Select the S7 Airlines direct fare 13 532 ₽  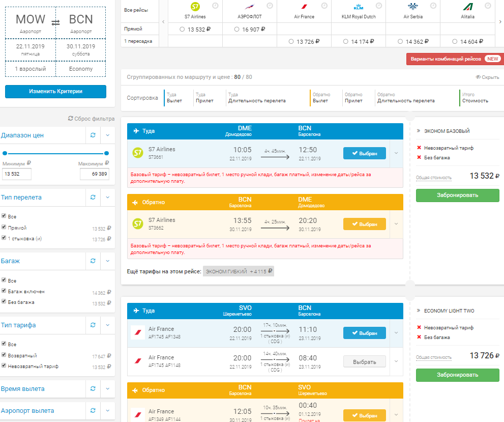[x=182, y=29]
